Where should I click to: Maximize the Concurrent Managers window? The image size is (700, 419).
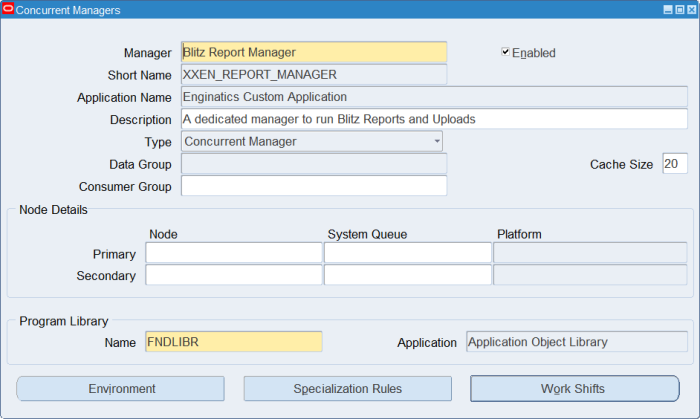click(x=679, y=10)
